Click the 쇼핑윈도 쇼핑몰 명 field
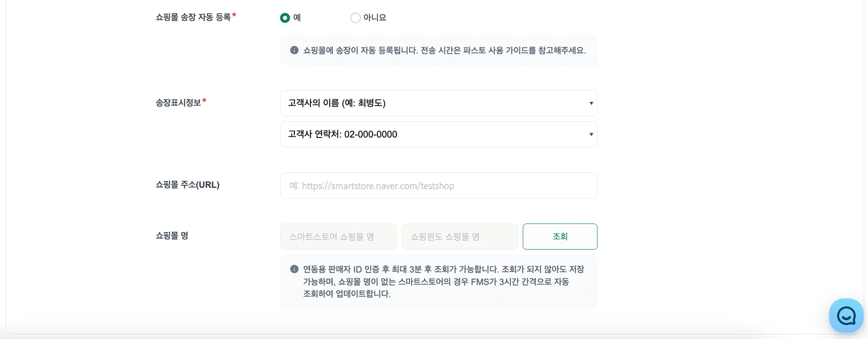Viewport: 868px width, 339px height. click(x=459, y=237)
